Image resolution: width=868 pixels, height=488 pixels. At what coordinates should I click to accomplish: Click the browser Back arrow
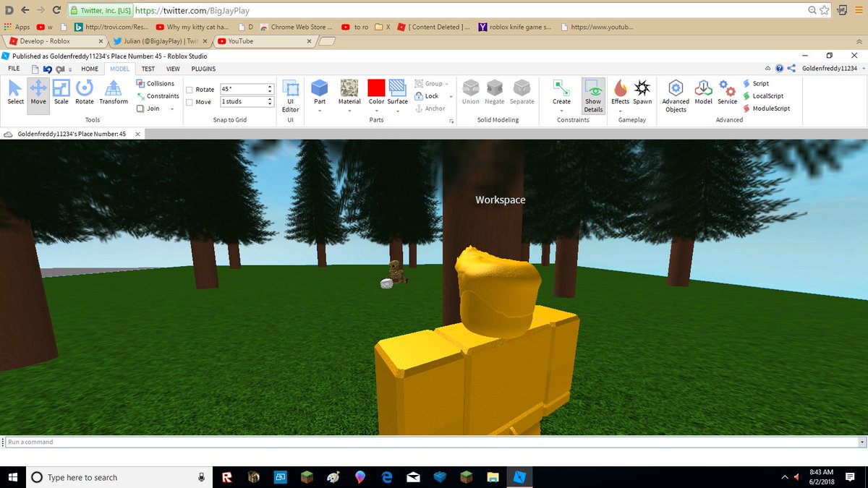pyautogui.click(x=25, y=11)
